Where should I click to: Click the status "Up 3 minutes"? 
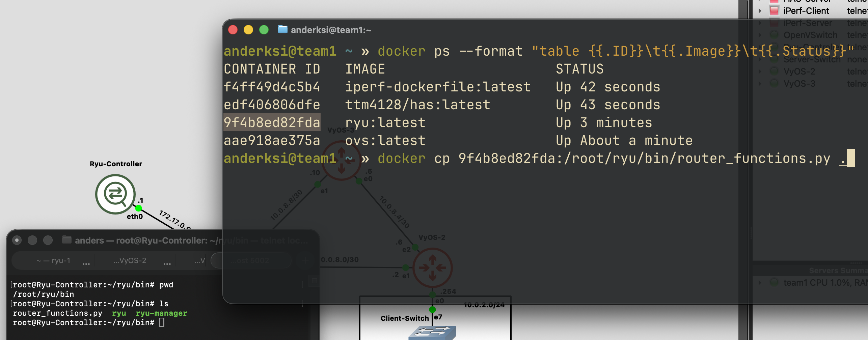[x=604, y=122]
